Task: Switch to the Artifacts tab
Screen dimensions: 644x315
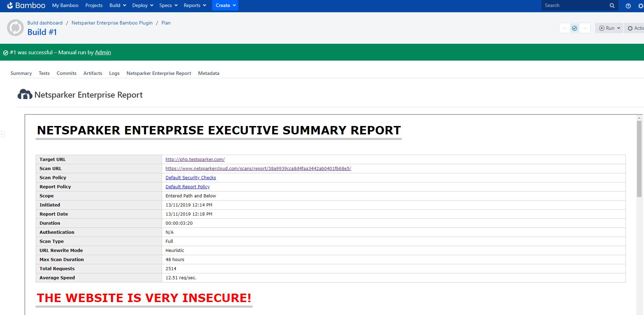Action: coord(93,73)
